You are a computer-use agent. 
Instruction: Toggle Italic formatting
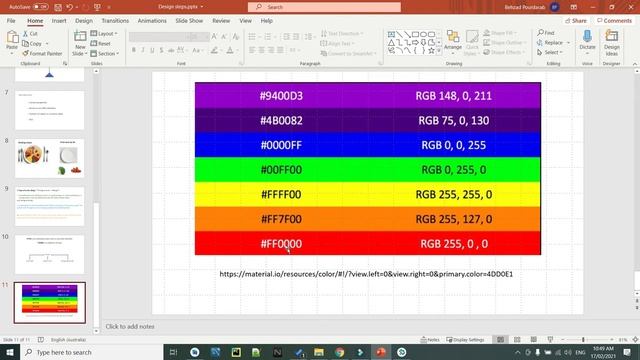click(143, 50)
